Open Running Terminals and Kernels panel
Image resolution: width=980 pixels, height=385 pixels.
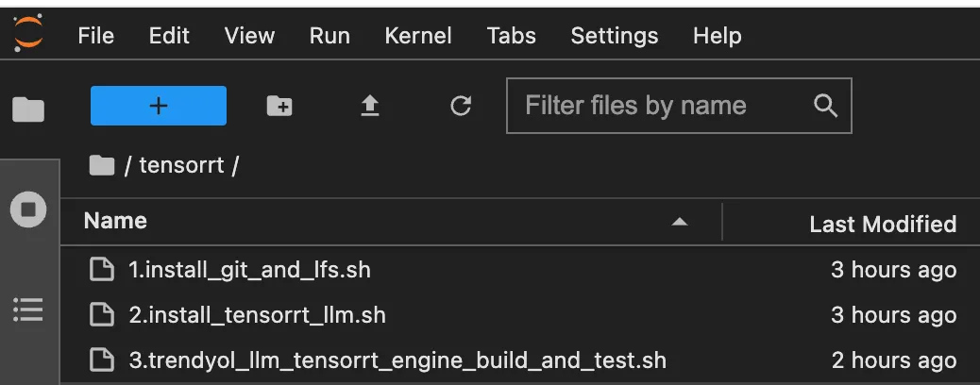point(28,209)
